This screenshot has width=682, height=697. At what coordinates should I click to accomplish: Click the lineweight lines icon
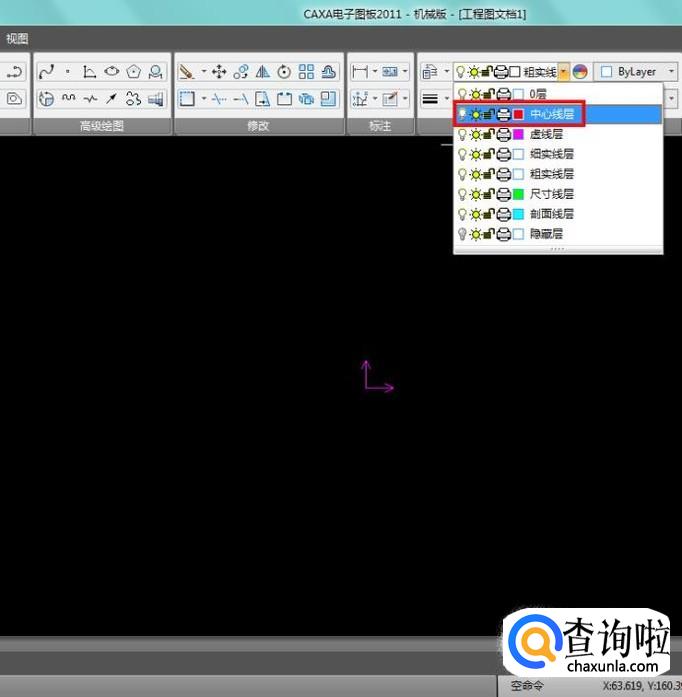click(x=429, y=98)
